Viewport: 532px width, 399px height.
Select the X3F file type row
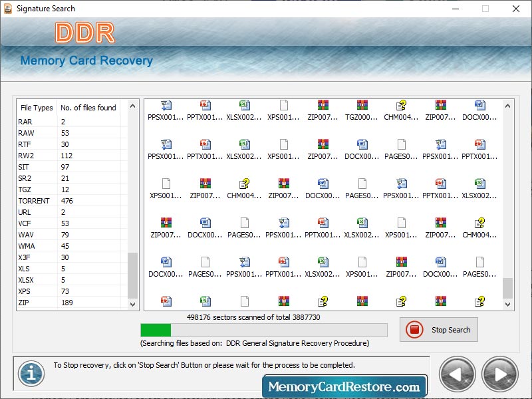pyautogui.click(x=72, y=257)
